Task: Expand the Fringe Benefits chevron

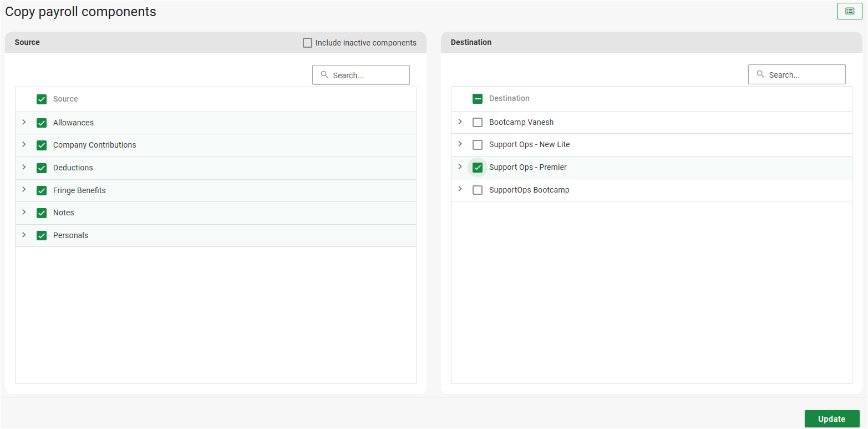Action: [x=24, y=190]
